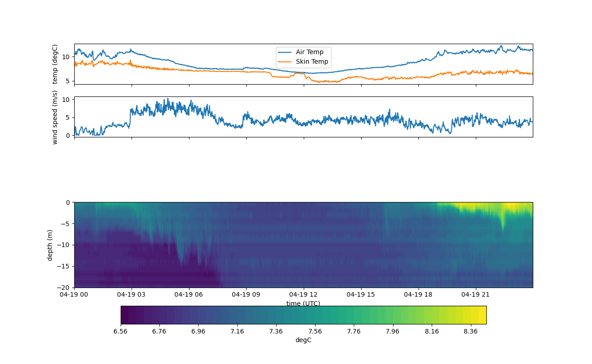Click the blue line swatch in the legend

286,52
